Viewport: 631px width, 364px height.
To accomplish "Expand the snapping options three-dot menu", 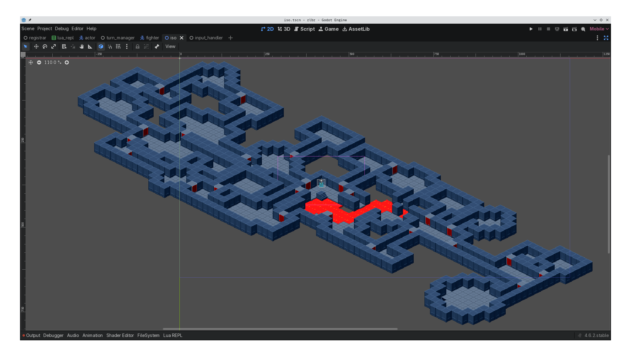I will pyautogui.click(x=127, y=46).
